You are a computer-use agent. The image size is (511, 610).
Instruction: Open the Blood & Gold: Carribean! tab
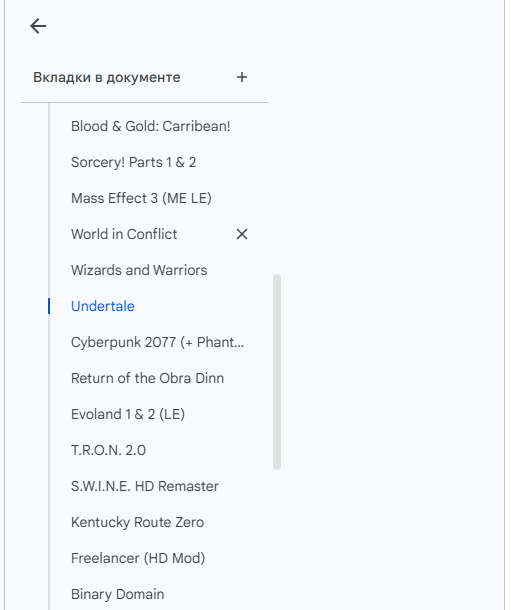click(150, 126)
